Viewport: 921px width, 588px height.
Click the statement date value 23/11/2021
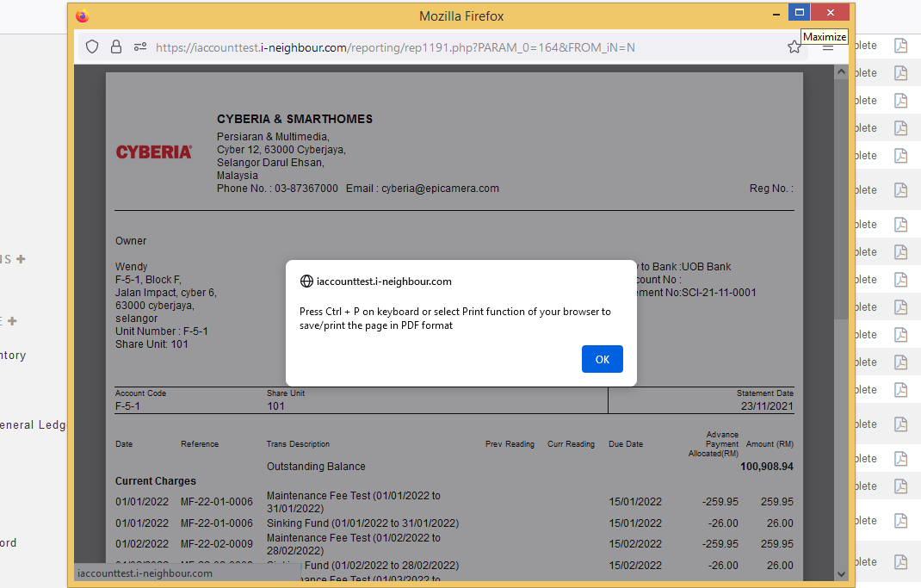click(x=767, y=406)
